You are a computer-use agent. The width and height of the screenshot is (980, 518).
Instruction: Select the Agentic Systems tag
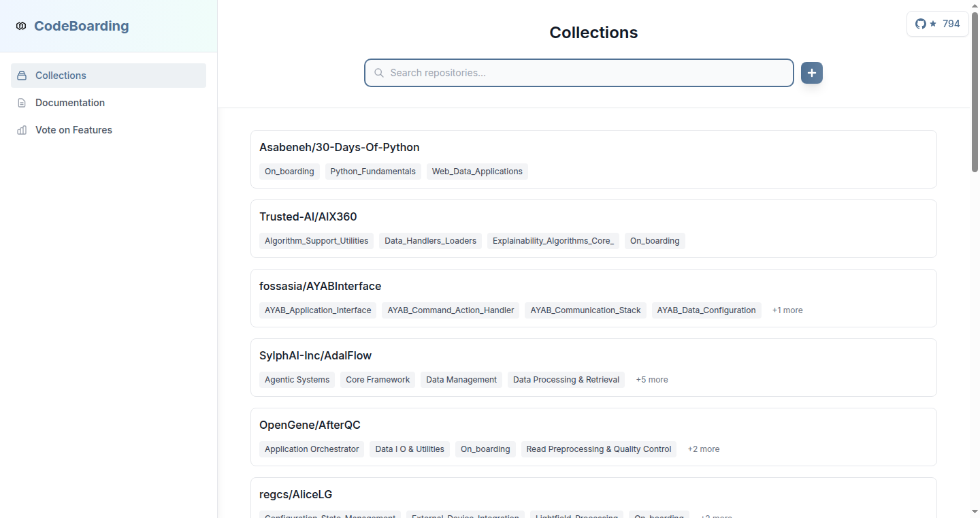297,380
